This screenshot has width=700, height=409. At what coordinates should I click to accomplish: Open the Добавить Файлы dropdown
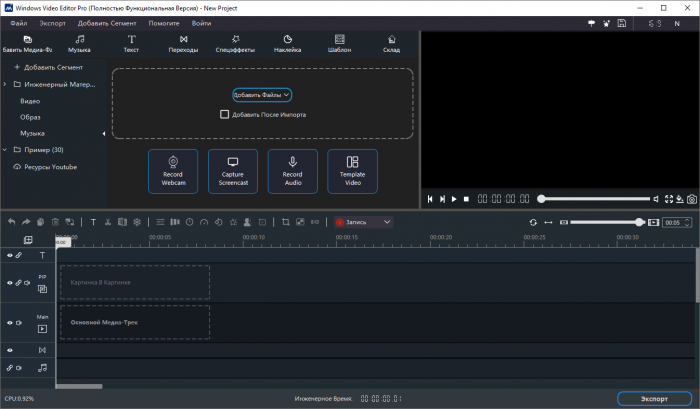coord(262,95)
